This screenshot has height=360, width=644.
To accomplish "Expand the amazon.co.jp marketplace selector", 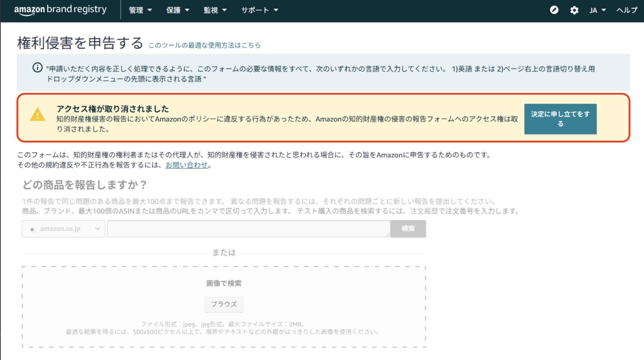I will [97, 229].
